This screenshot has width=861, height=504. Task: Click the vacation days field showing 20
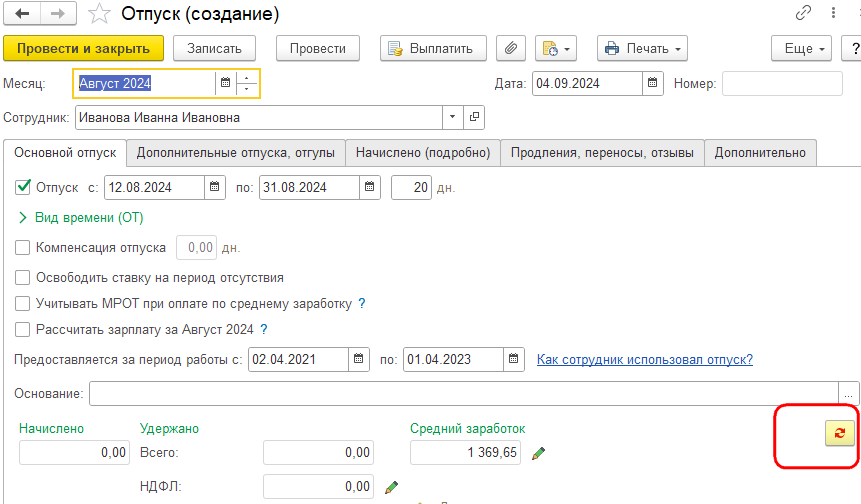tap(411, 187)
